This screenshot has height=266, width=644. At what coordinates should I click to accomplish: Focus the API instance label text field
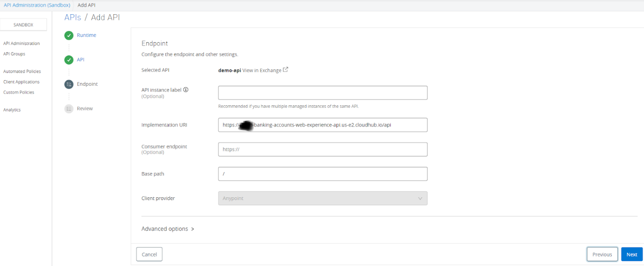pyautogui.click(x=323, y=93)
